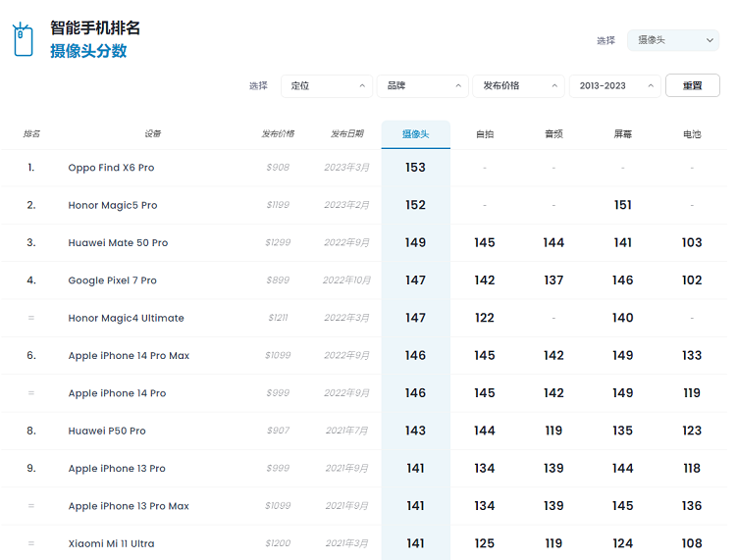Click the 发布价格 column header
736x560 pixels.
point(278,134)
